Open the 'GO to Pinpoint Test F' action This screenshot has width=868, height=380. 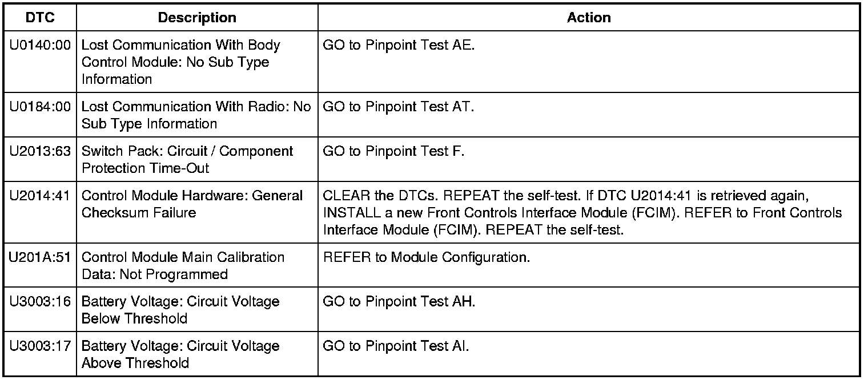coord(394,151)
